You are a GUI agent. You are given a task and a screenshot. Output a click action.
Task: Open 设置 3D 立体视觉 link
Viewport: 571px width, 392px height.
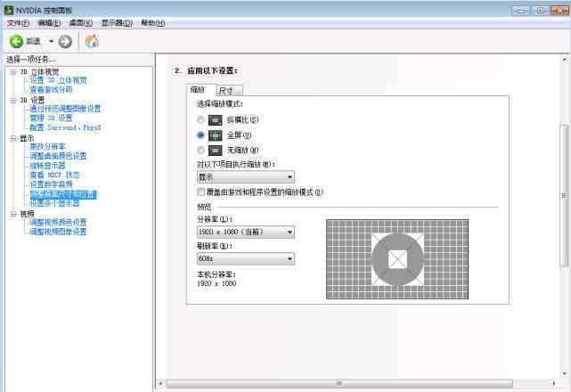pyautogui.click(x=58, y=80)
